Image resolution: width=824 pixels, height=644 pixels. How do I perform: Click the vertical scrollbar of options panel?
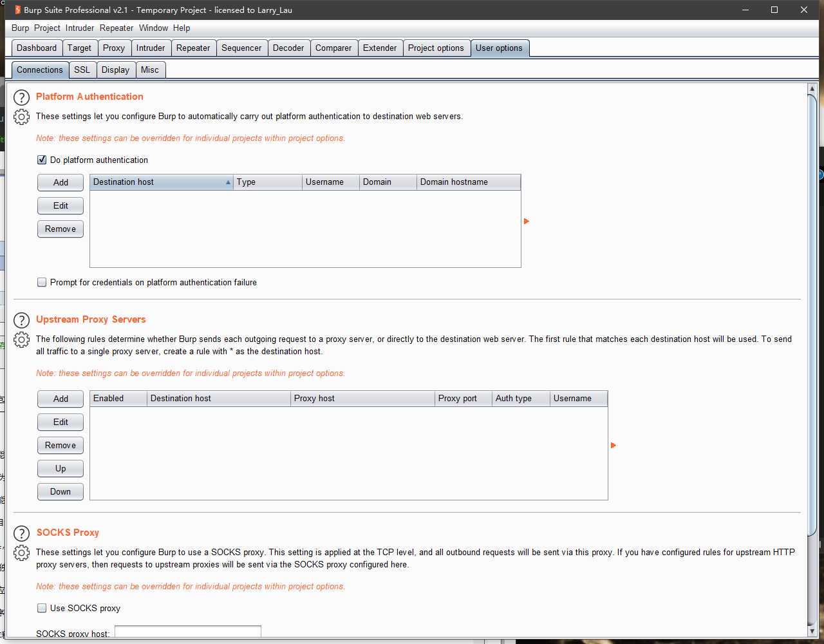[812, 316]
